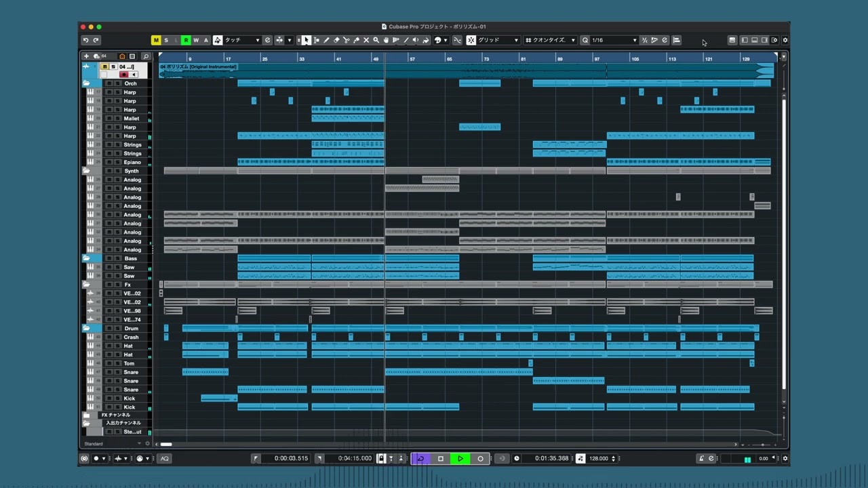Click the Apply Quantize Q button
This screenshot has width=868, height=488.
click(585, 40)
